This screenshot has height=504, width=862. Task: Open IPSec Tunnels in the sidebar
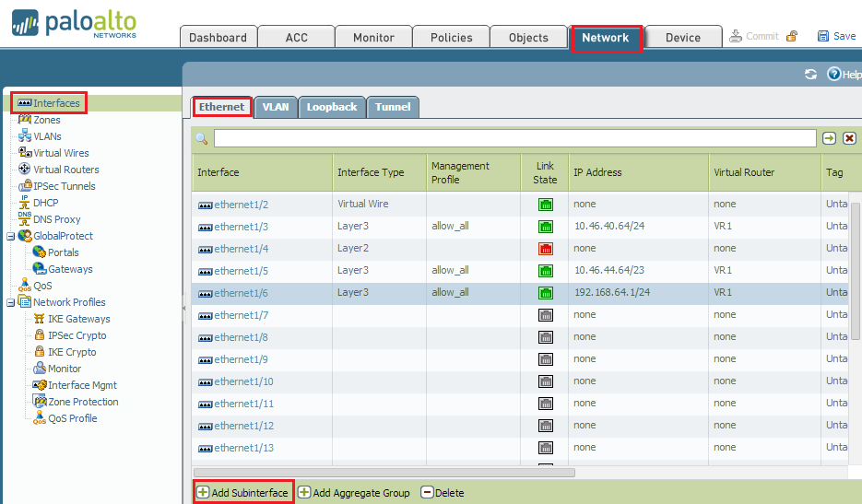tap(64, 186)
